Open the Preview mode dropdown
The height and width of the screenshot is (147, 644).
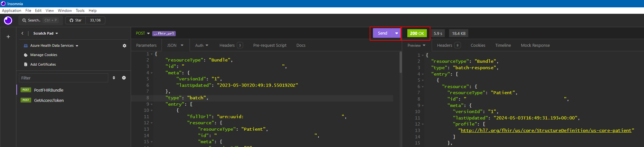(416, 45)
